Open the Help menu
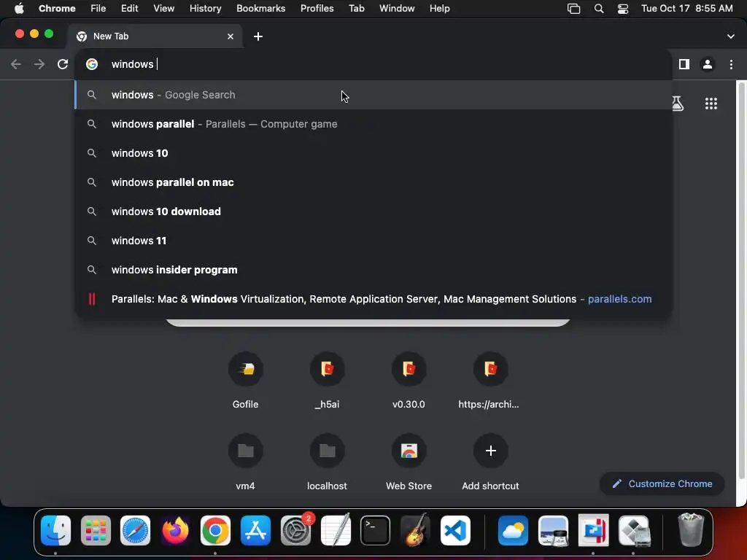This screenshot has width=747, height=560. 439,9
